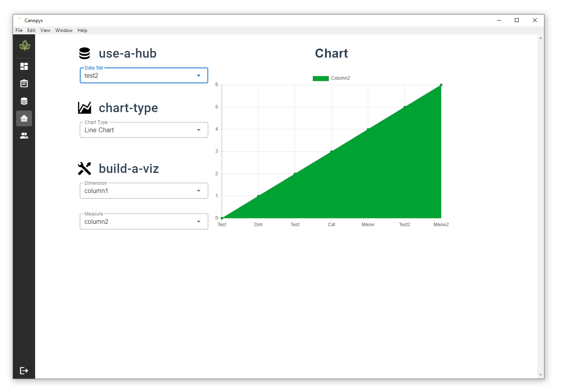Click the Meow2 data point at chart top
563x392 pixels.
point(441,85)
